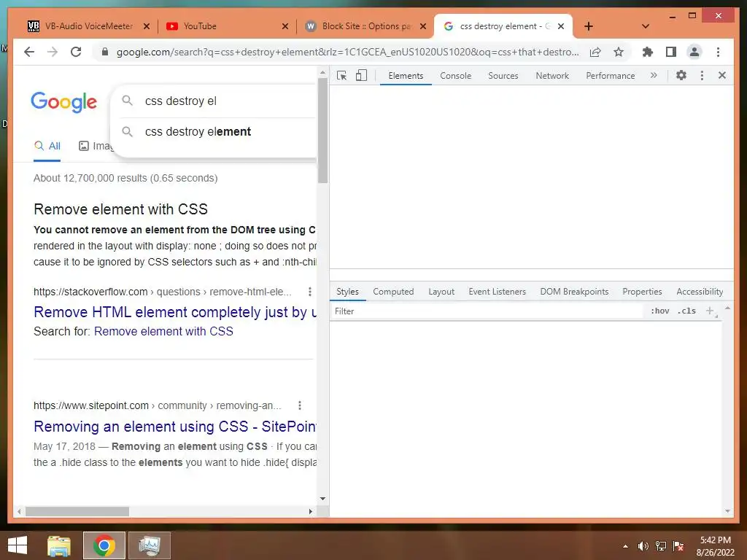Switch to the Elements tab
The width and height of the screenshot is (747, 560).
point(406,76)
